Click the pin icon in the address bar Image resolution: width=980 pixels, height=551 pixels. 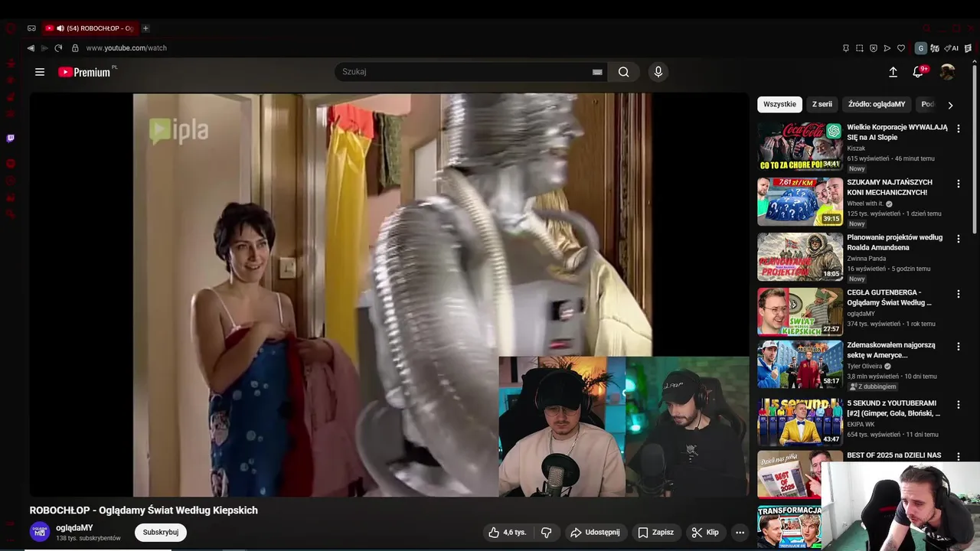point(846,48)
